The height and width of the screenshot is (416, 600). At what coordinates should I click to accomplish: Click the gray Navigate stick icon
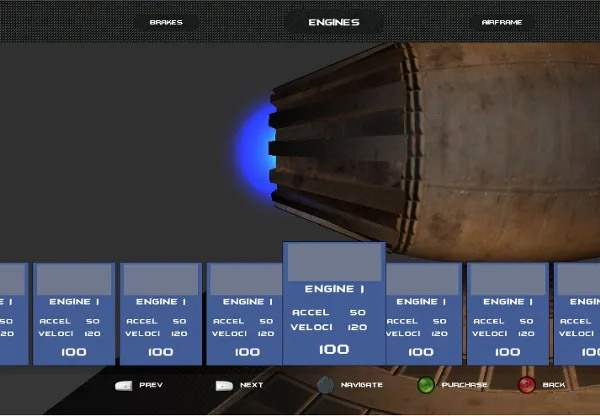click(325, 385)
